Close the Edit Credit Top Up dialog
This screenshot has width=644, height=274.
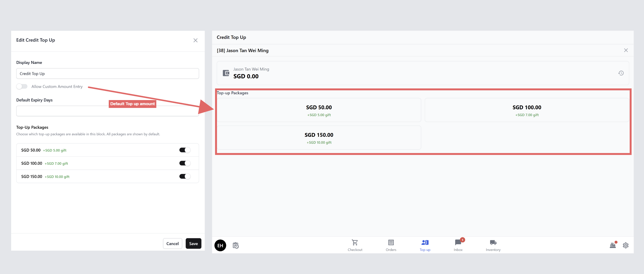(x=195, y=40)
